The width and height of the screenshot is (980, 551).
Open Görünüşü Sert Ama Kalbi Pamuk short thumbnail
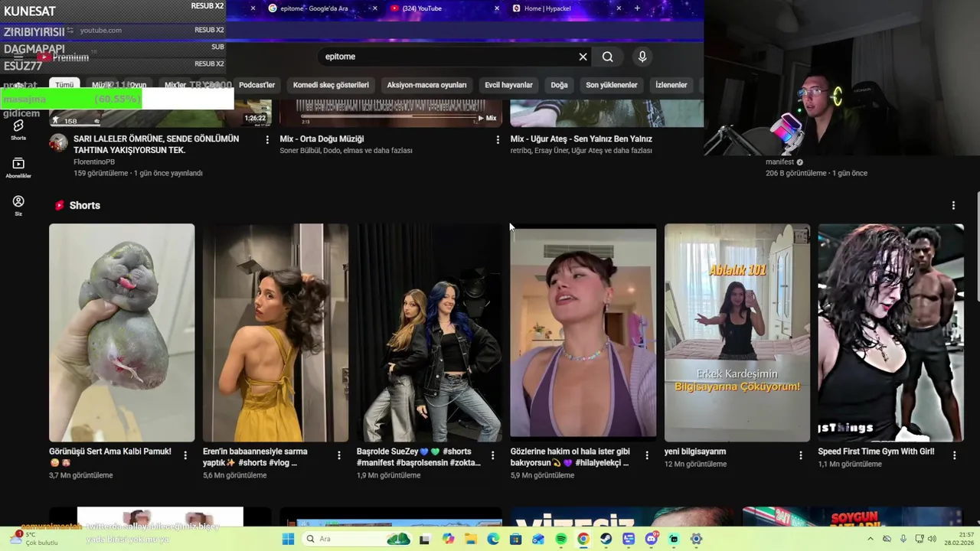click(122, 332)
